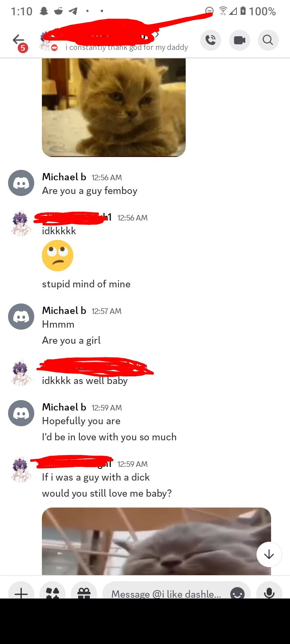Open the emoji picker
Screen dimensions: 290x644
[x=237, y=593]
